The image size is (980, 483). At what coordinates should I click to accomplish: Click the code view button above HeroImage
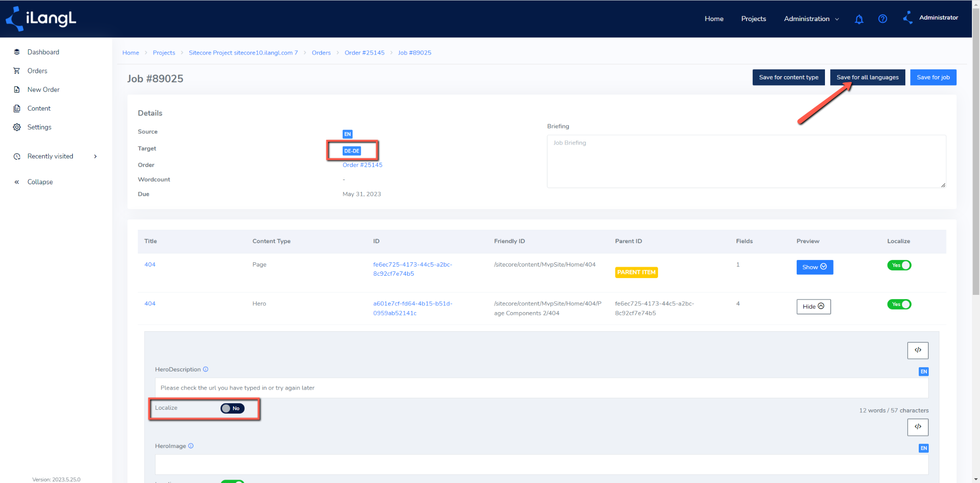(x=918, y=427)
